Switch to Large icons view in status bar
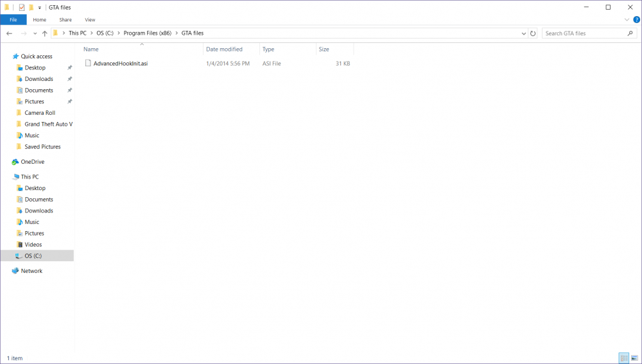 634,358
